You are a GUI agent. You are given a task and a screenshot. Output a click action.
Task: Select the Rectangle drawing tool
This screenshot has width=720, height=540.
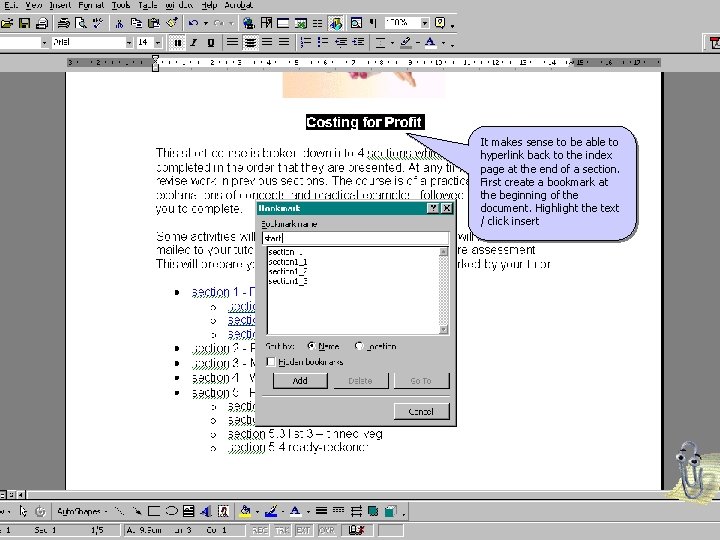point(154,511)
